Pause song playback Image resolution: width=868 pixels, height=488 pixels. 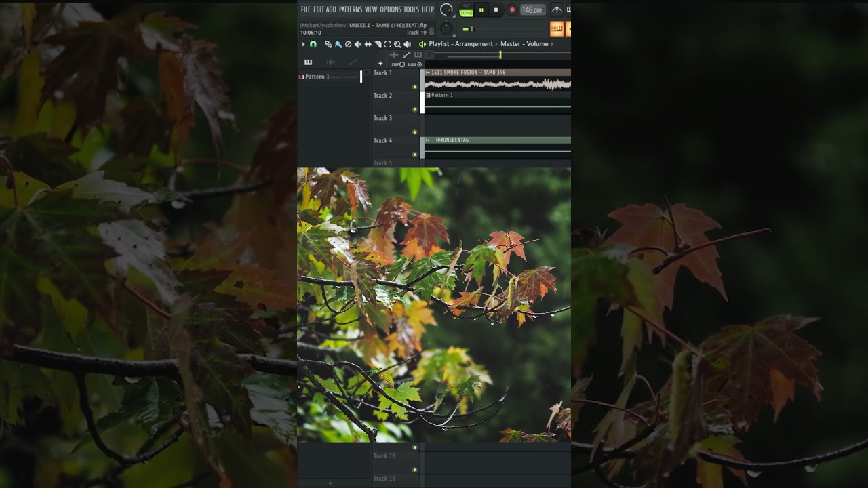coord(481,10)
